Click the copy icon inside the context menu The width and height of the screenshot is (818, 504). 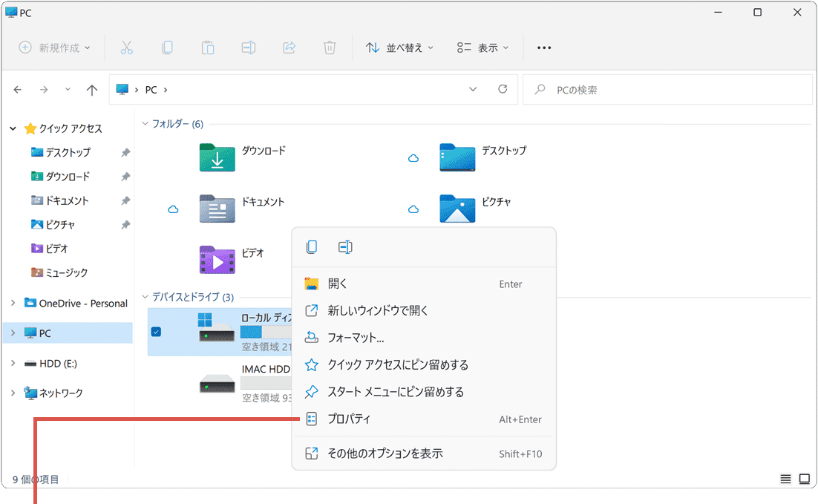pos(311,246)
